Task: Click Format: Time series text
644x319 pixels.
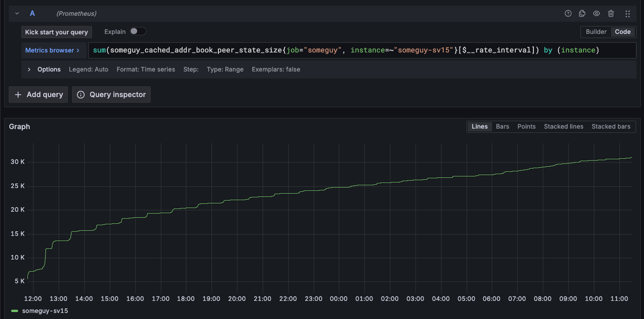Action: click(x=146, y=69)
